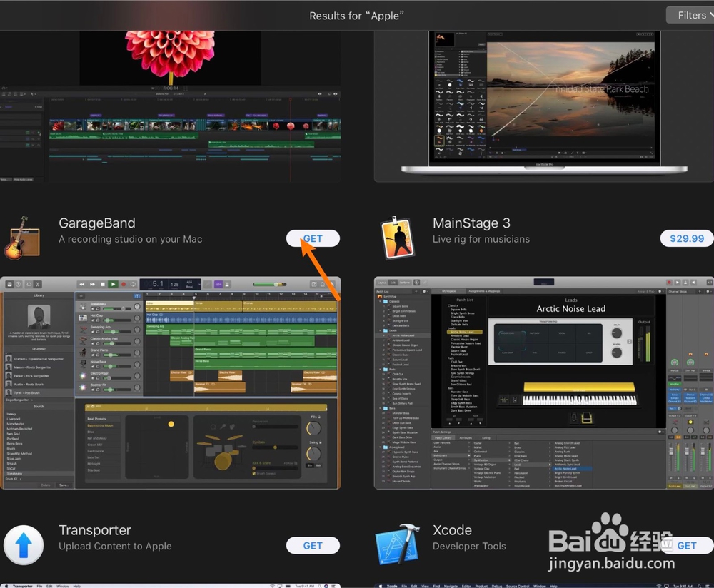
Task: Open MainStage Arctic Noise Lead screenshot
Action: point(543,382)
